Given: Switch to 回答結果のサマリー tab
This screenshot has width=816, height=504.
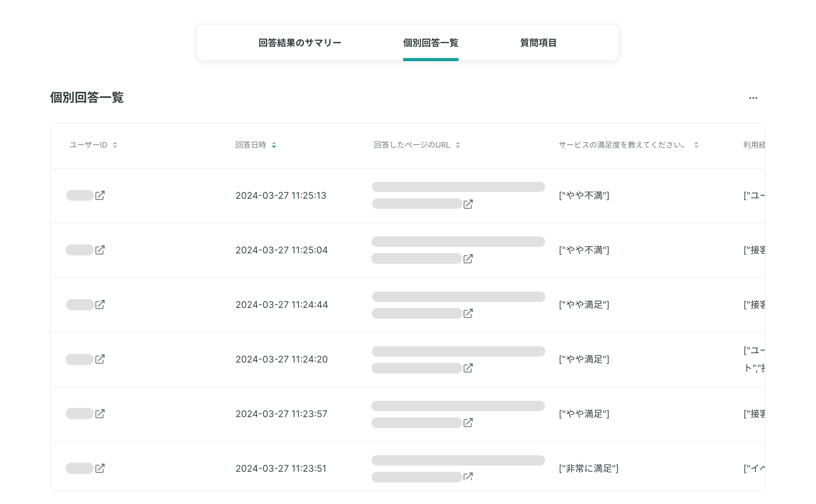Looking at the screenshot, I should (x=300, y=43).
